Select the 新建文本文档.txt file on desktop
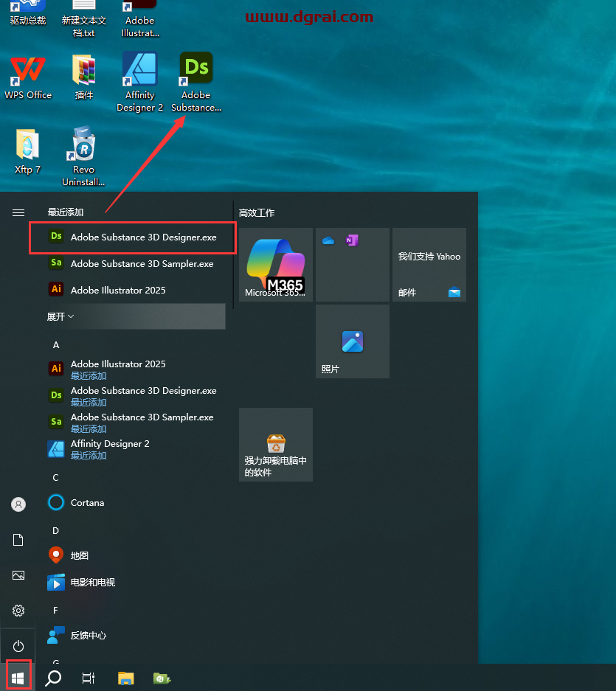The image size is (616, 691). pyautogui.click(x=84, y=19)
